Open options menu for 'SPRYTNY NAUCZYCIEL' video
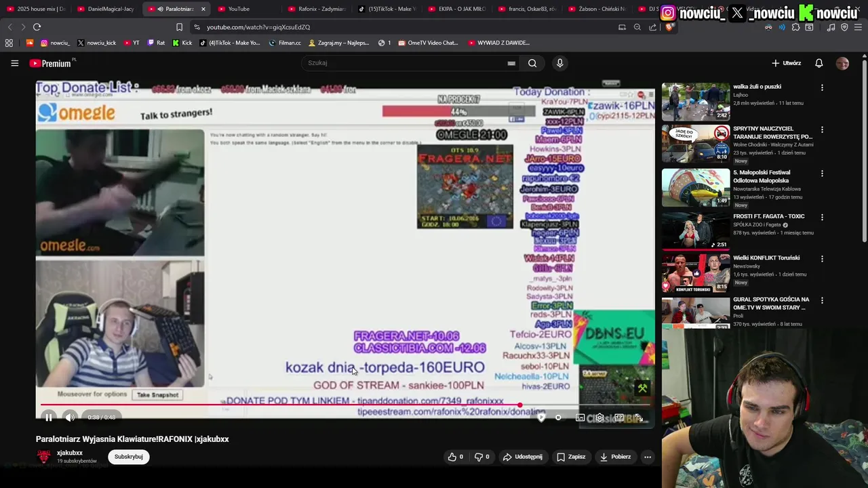Screen dimensions: 868x488 pyautogui.click(x=822, y=129)
